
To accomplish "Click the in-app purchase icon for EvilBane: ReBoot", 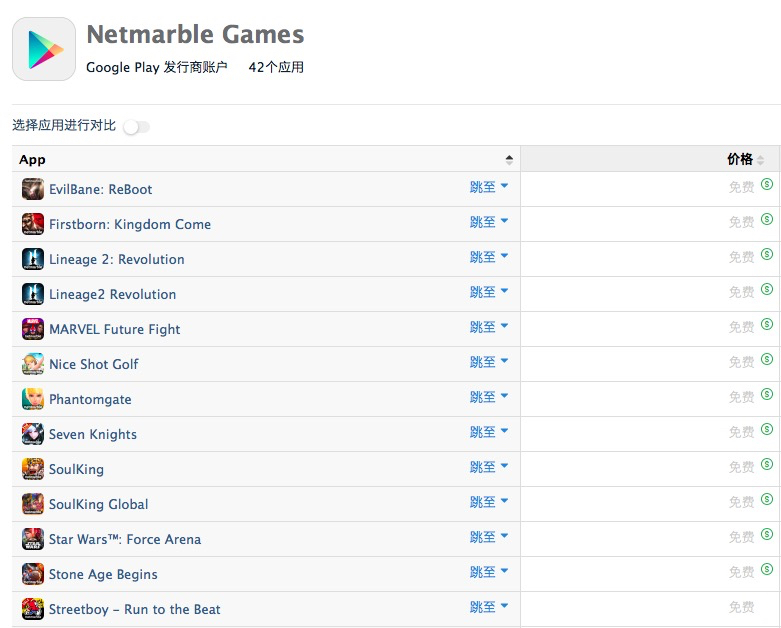I will point(767,184).
